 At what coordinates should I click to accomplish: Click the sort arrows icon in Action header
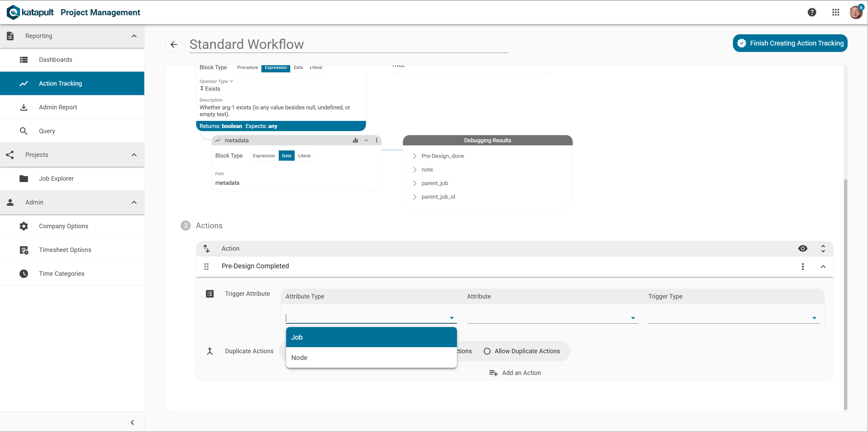click(206, 249)
